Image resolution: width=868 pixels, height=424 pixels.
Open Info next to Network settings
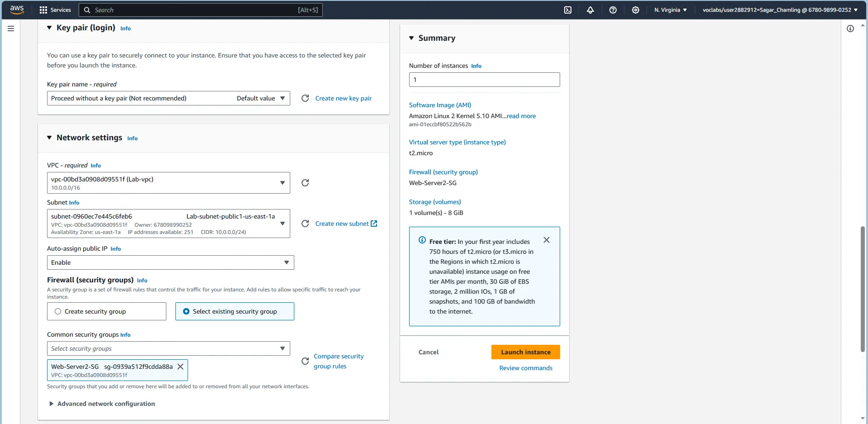132,138
